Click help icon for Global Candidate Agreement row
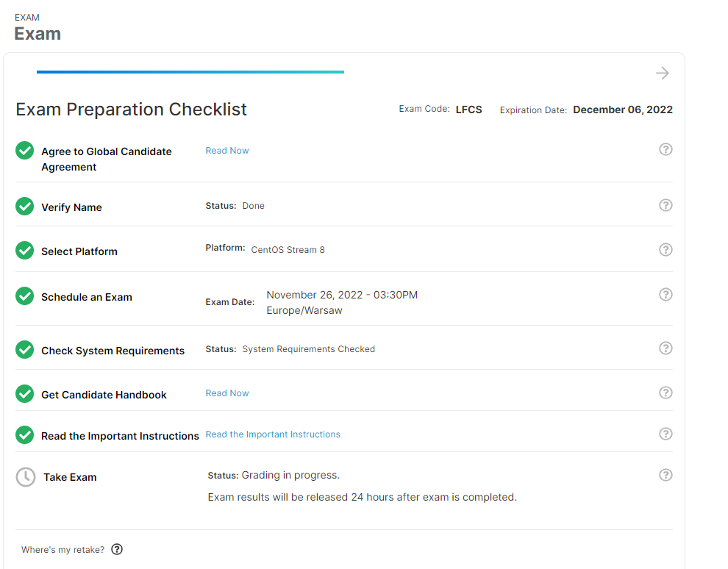This screenshot has width=728, height=569. pos(665,149)
